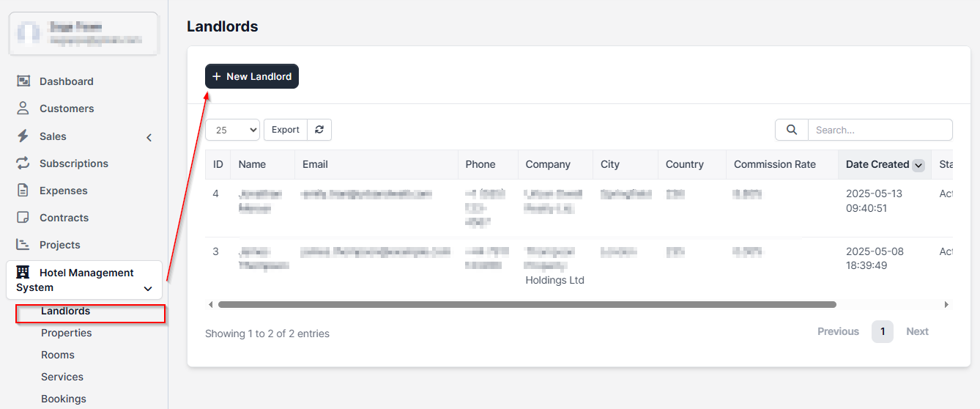Click the Projects chart icon
Screen dimensions: 980x409
tap(23, 245)
